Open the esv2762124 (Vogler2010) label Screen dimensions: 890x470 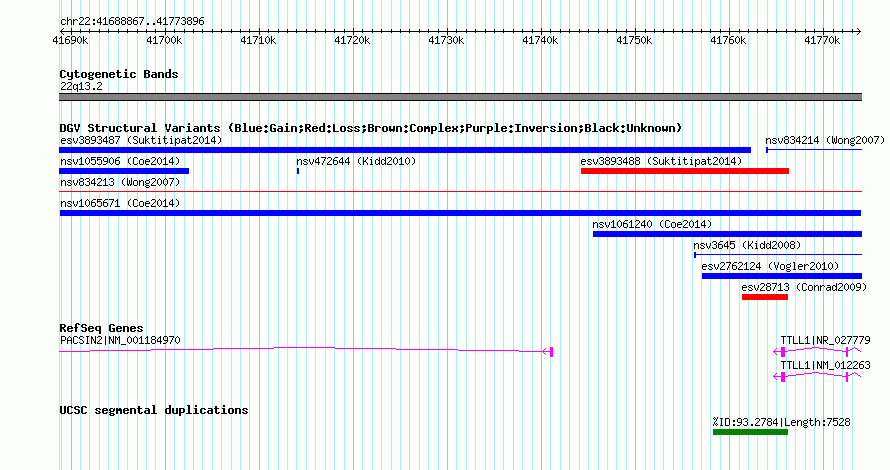(770, 266)
